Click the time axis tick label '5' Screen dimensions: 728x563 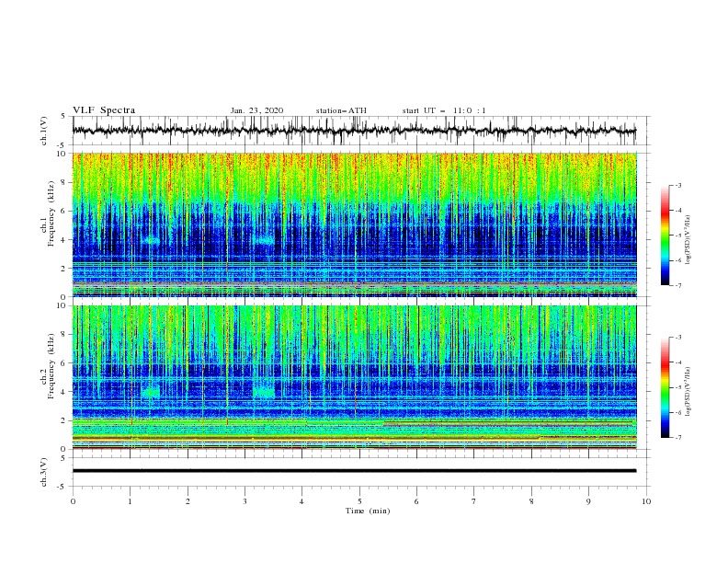click(359, 501)
